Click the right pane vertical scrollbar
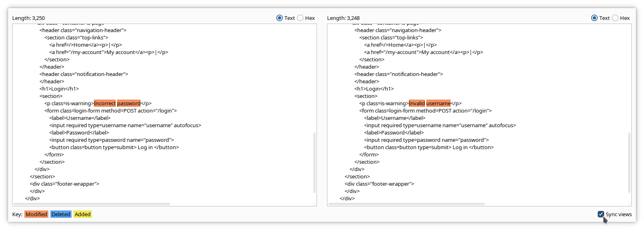The image size is (644, 230). pyautogui.click(x=629, y=163)
